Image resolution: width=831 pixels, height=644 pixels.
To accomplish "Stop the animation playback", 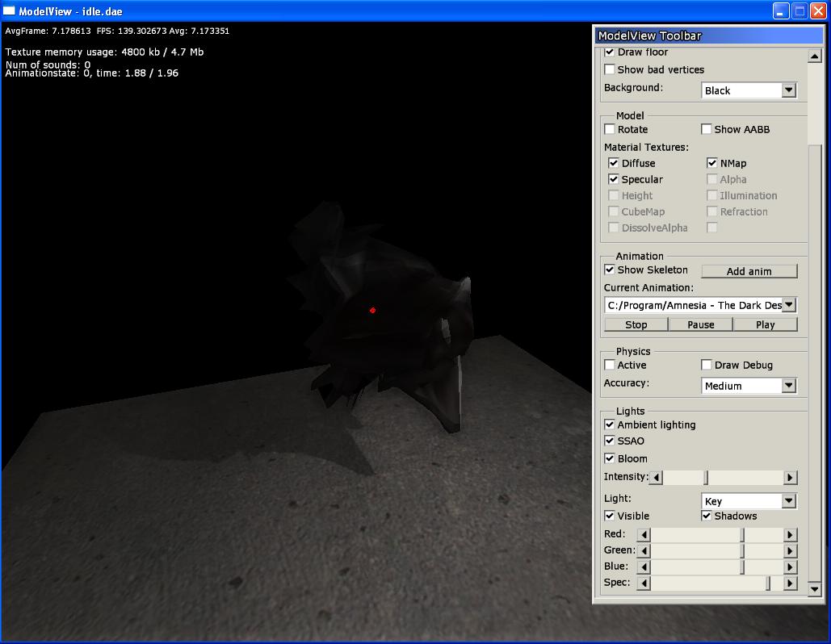I will click(636, 324).
